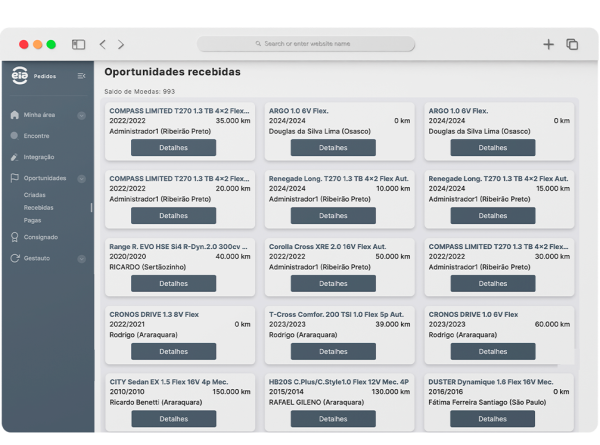Click the Encontre circle icon

[x=15, y=135]
